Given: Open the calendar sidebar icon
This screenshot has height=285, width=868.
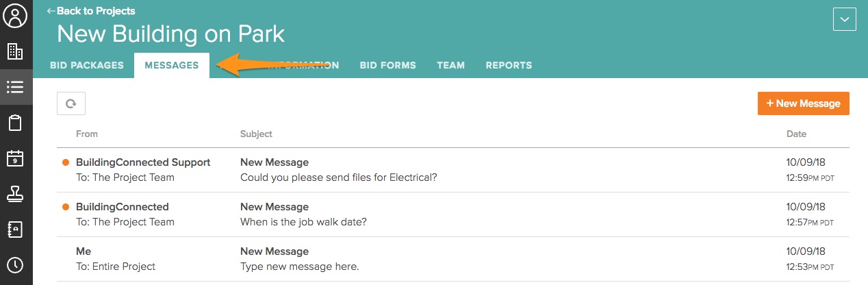Looking at the screenshot, I should [x=15, y=158].
